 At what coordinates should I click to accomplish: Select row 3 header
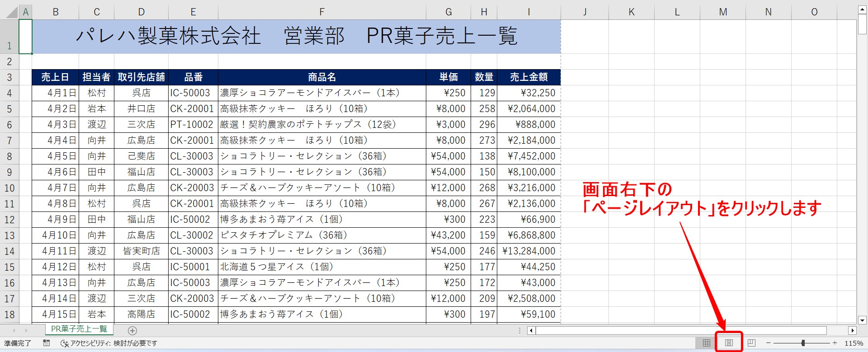coord(9,77)
